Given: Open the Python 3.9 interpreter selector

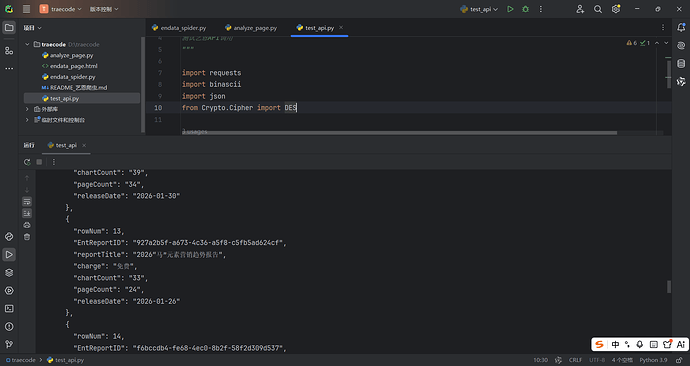Looking at the screenshot, I should click(653, 360).
